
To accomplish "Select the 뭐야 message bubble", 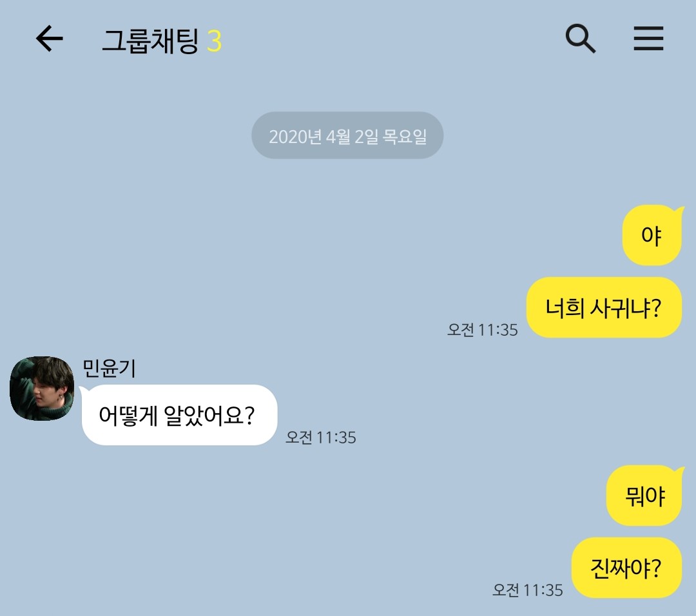I will 644,496.
